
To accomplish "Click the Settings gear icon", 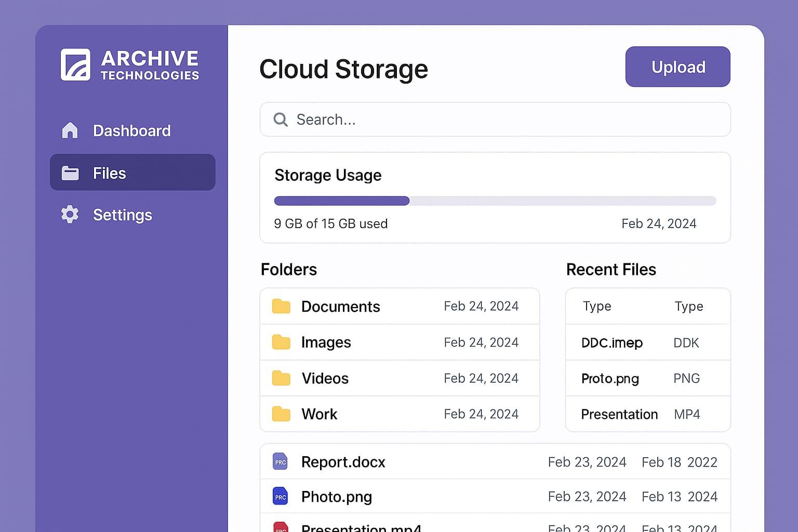I will (70, 215).
